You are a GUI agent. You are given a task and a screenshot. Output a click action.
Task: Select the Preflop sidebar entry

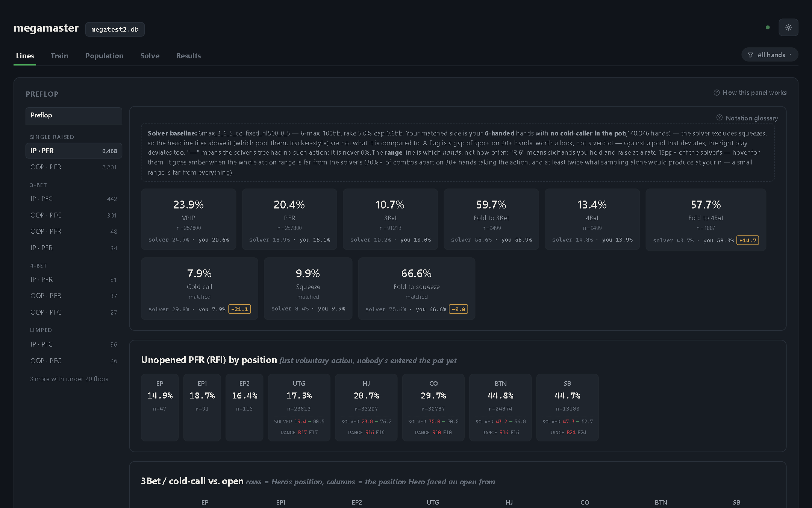pos(74,116)
